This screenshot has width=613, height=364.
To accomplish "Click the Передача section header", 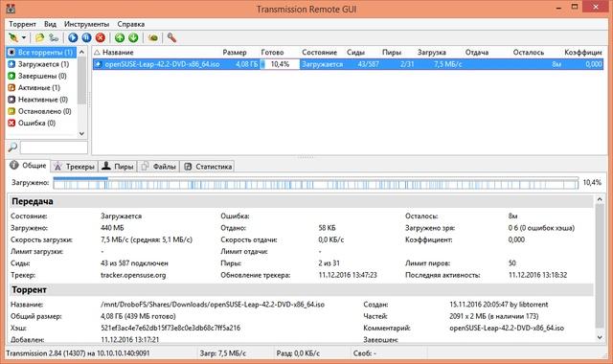I will 32,202.
